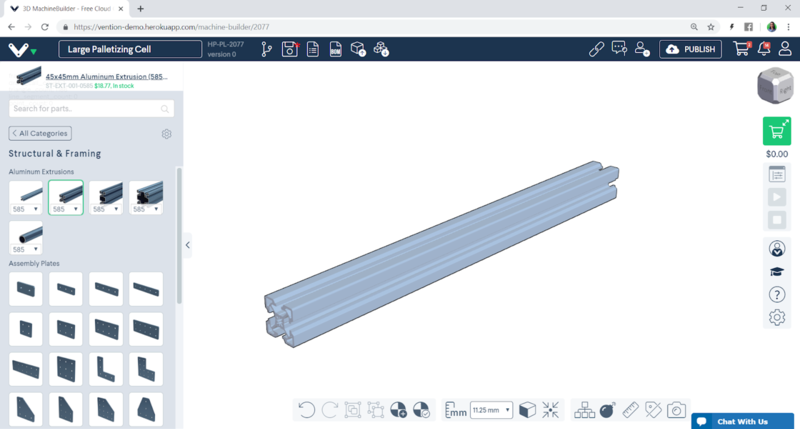Open the assembly hierarchy tree icon
This screenshot has height=429, width=800.
click(x=584, y=410)
